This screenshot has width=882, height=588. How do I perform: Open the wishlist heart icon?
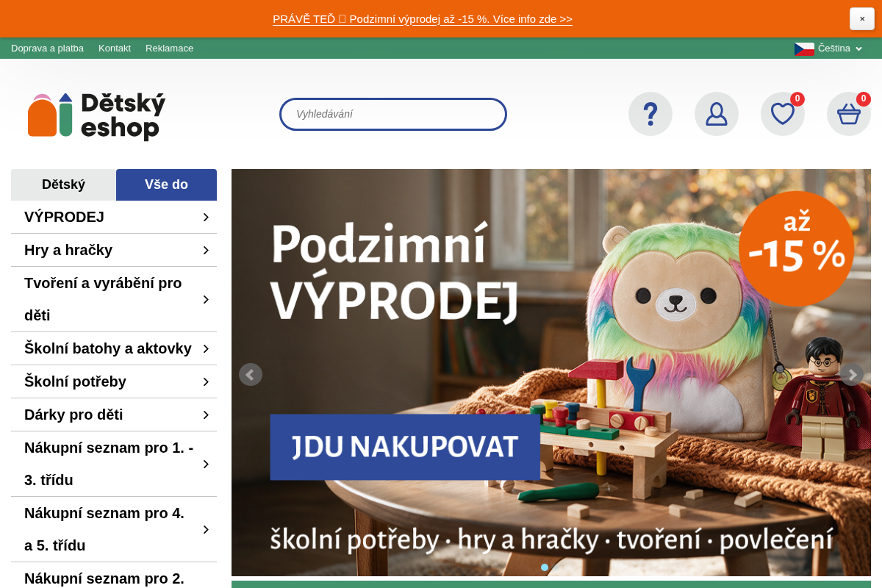tap(783, 114)
